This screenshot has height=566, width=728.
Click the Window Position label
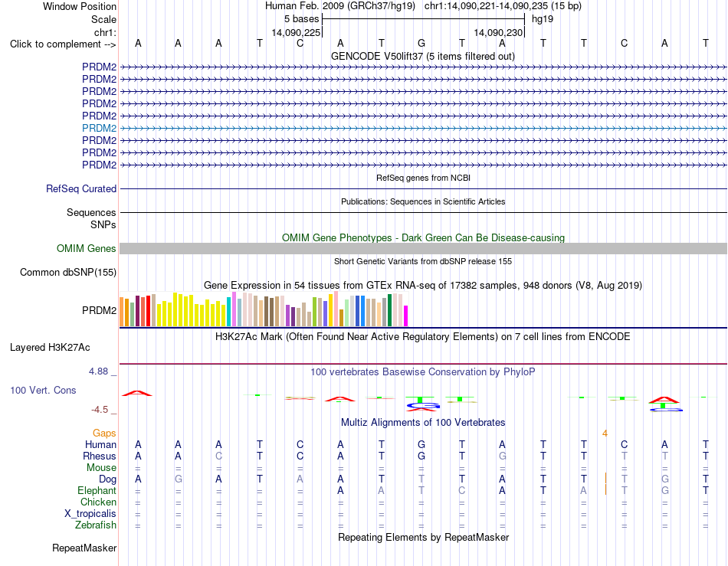80,6
